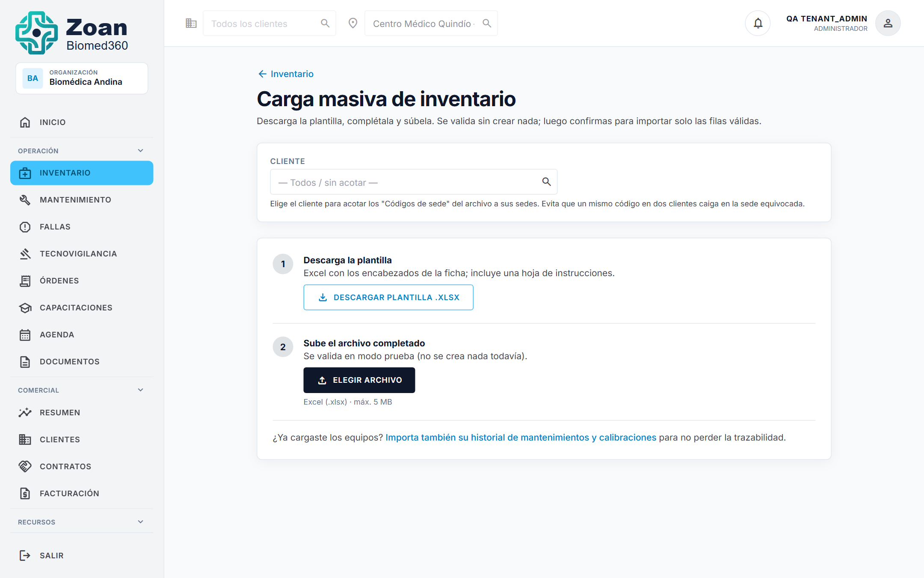Click the Zoan Biomed360 logo icon
The height and width of the screenshot is (578, 924).
pyautogui.click(x=37, y=33)
